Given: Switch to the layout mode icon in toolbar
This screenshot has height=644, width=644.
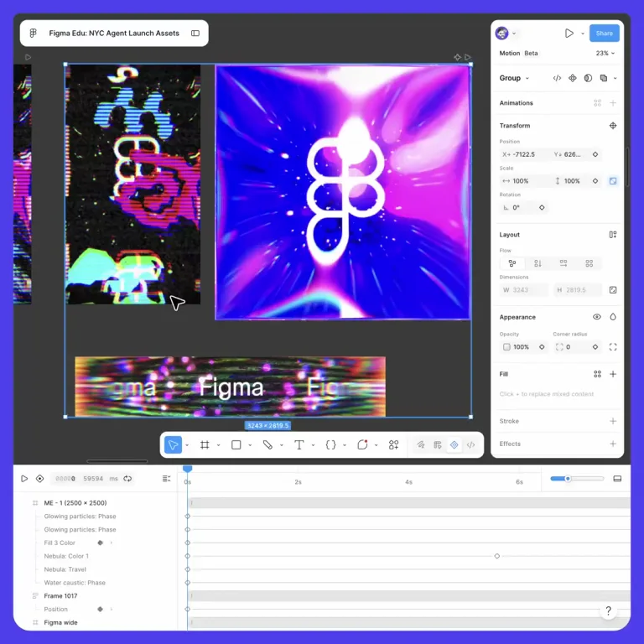Looking at the screenshot, I should 438,444.
